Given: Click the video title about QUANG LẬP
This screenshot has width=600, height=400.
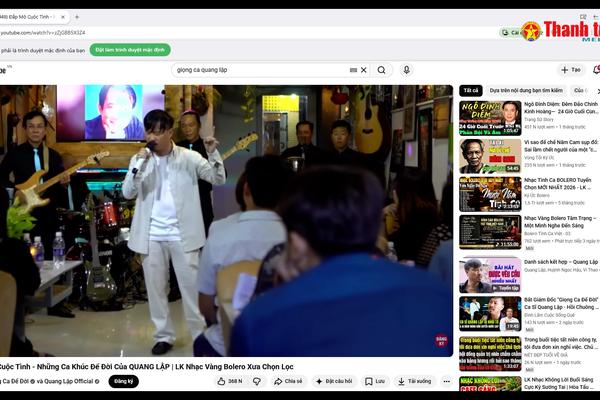Looking at the screenshot, I should click(x=147, y=367).
